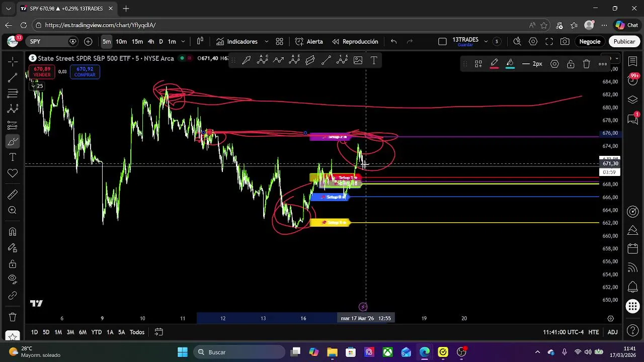Select the trend line drawing tool

[x=13, y=77]
